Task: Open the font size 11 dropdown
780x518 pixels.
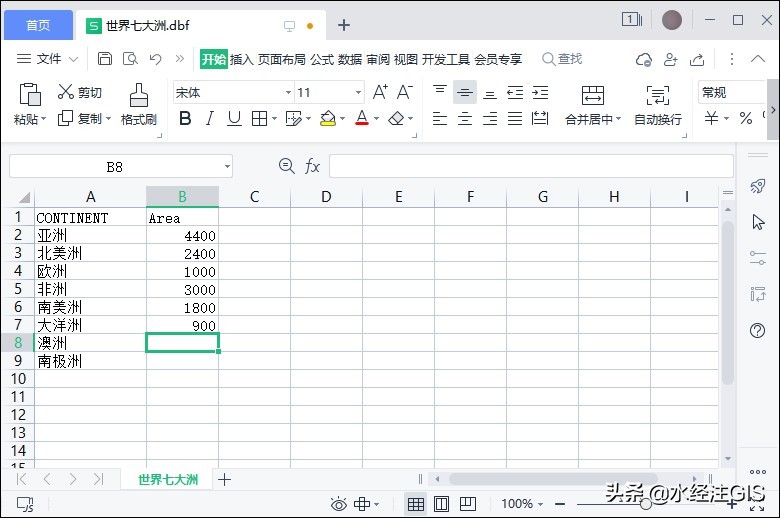Action: point(358,93)
